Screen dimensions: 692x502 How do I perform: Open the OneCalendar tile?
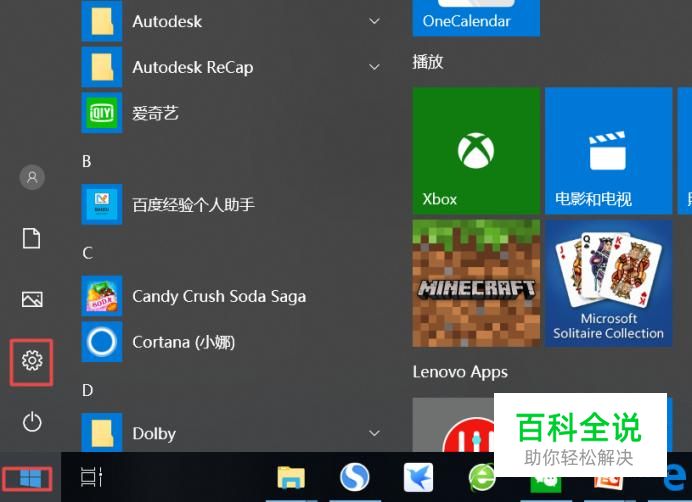point(476,18)
